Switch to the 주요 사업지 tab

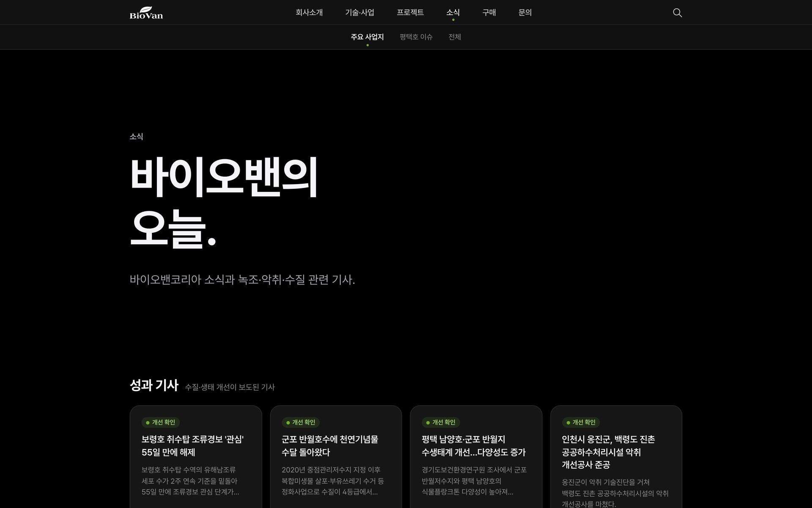(x=367, y=37)
